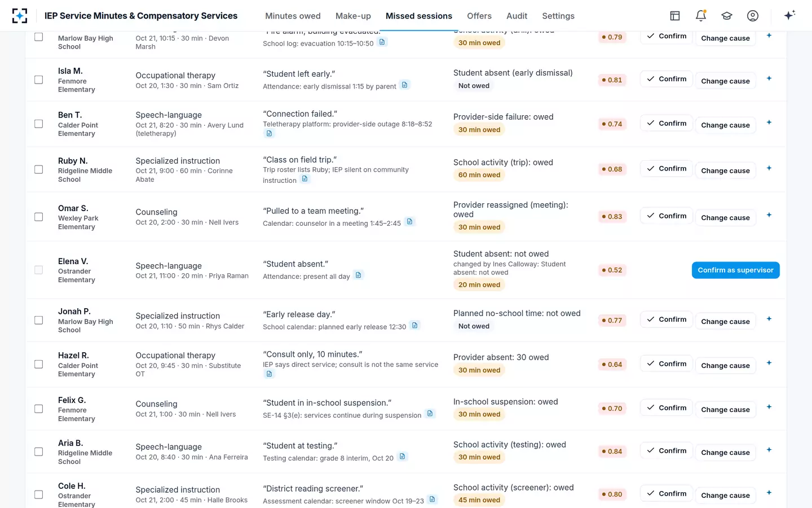Select the Ben T. row checkbox
Viewport: 812px width, 508px height.
coord(39,124)
